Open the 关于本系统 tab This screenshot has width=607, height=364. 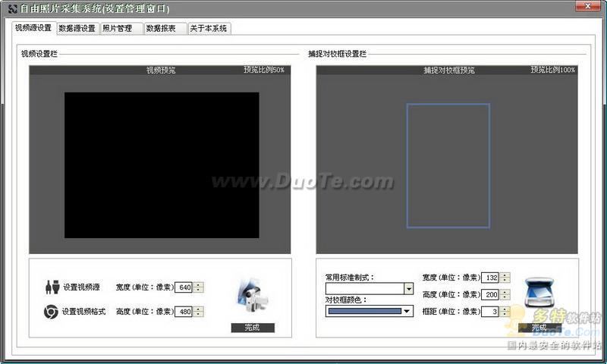[209, 29]
